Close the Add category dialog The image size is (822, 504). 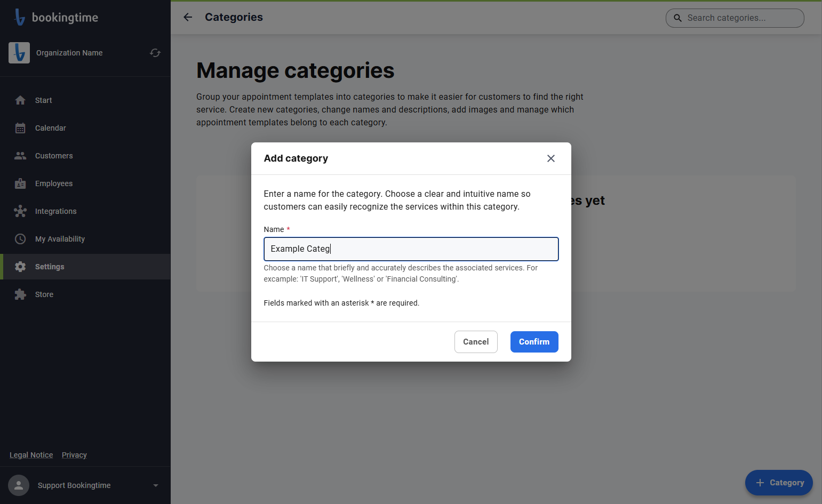click(551, 158)
